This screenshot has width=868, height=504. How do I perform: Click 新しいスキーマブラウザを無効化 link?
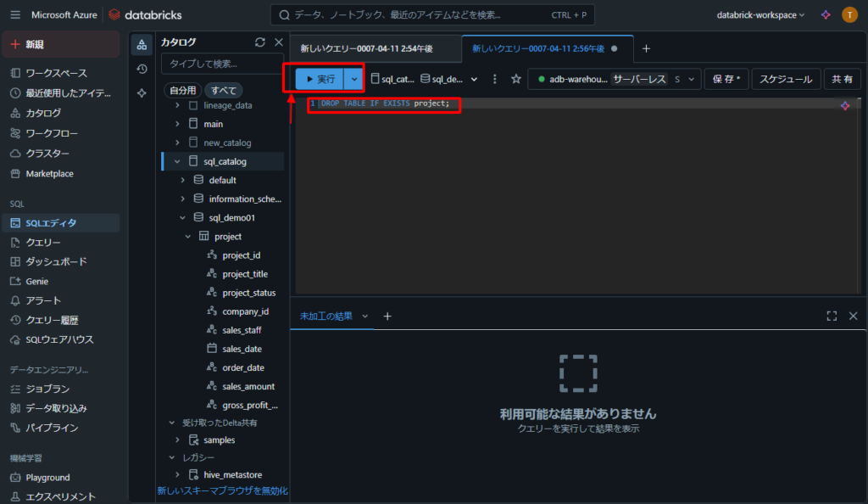(x=222, y=490)
